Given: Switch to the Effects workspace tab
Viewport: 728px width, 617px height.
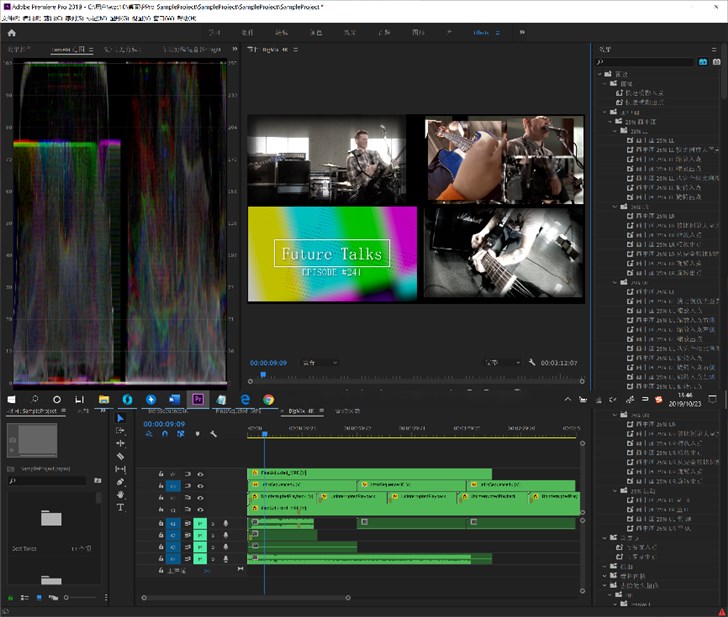Looking at the screenshot, I should [481, 32].
